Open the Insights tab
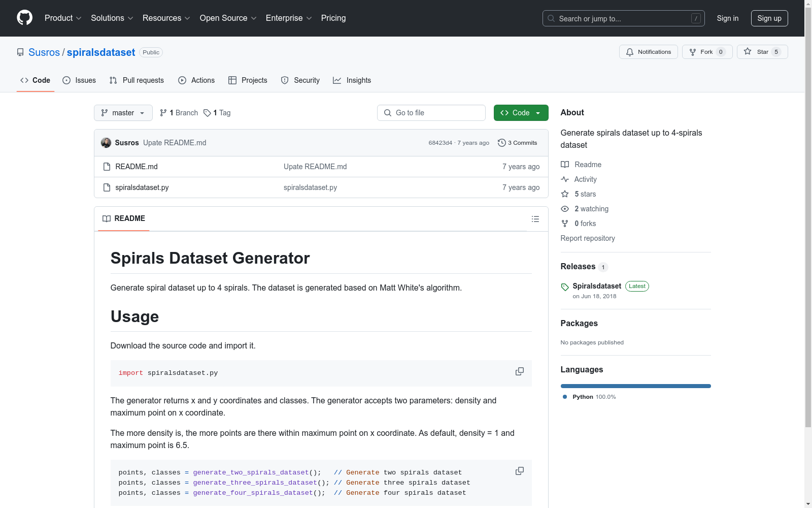This screenshot has width=812, height=508. point(352,80)
